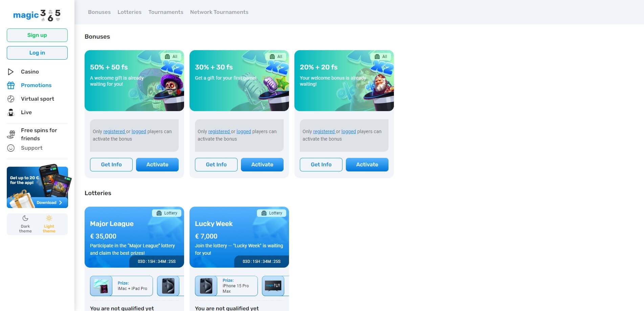This screenshot has height=311, width=644.
Task: Switch to Light theme
Action: (49, 224)
